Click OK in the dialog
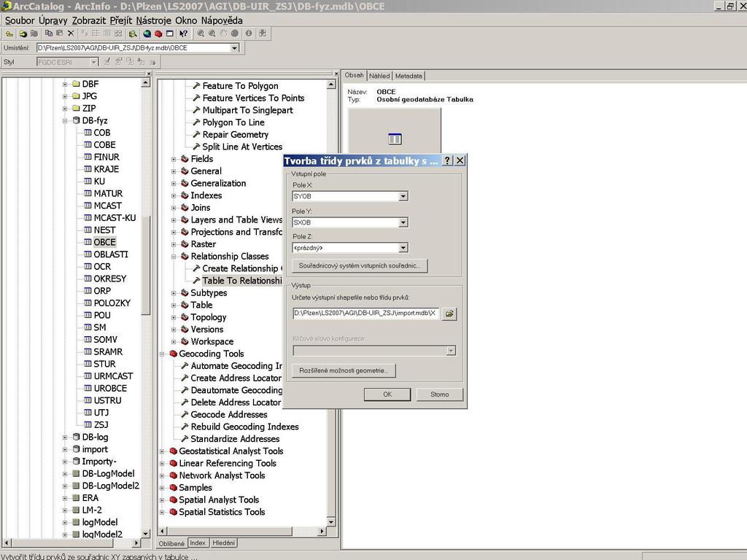Image resolution: width=747 pixels, height=560 pixels. (387, 394)
